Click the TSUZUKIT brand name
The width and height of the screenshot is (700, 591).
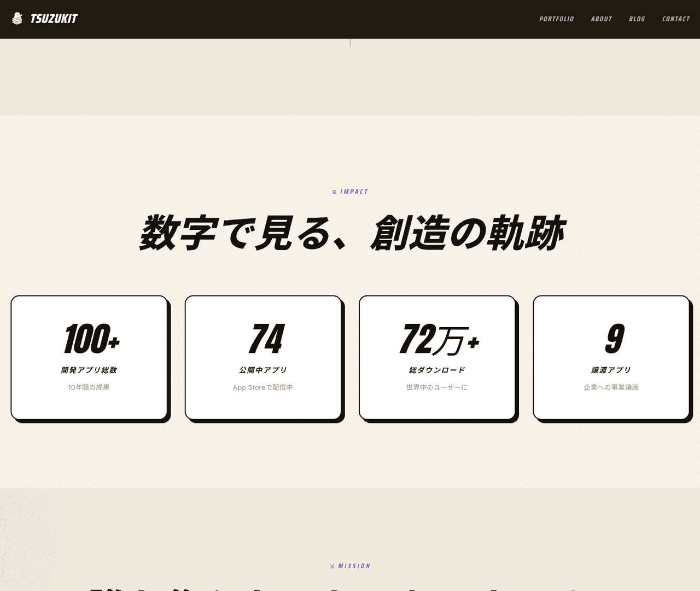[x=54, y=19]
